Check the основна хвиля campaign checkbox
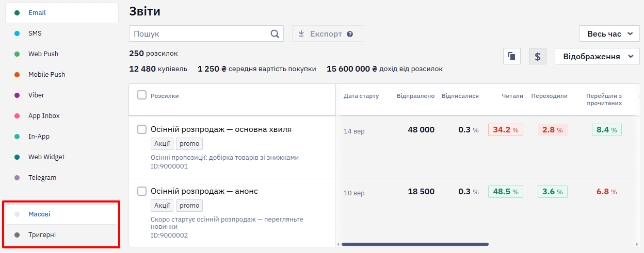 tap(142, 129)
